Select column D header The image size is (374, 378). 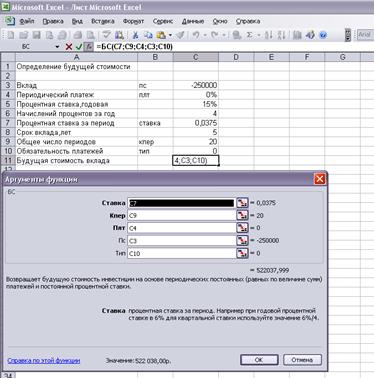tap(236, 57)
